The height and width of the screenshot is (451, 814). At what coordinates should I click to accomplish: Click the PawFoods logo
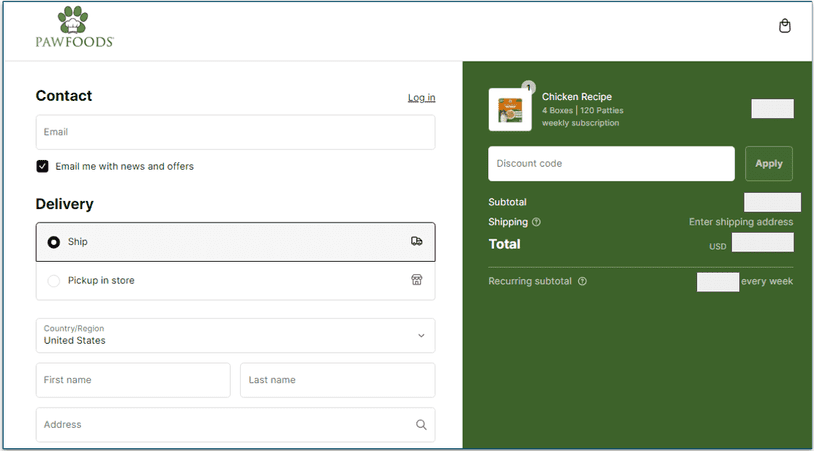pos(74,27)
